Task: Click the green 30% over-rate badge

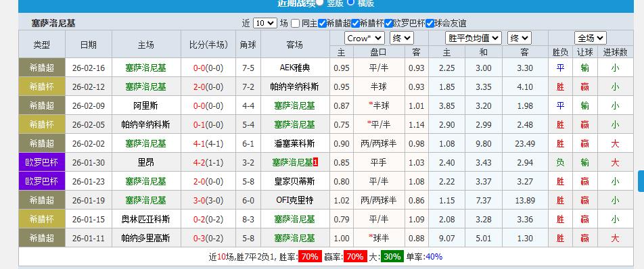Action: pos(392,257)
